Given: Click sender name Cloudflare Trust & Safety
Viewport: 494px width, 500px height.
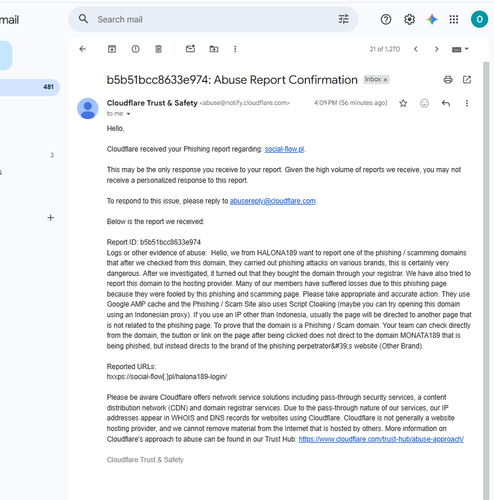Looking at the screenshot, I should (152, 103).
